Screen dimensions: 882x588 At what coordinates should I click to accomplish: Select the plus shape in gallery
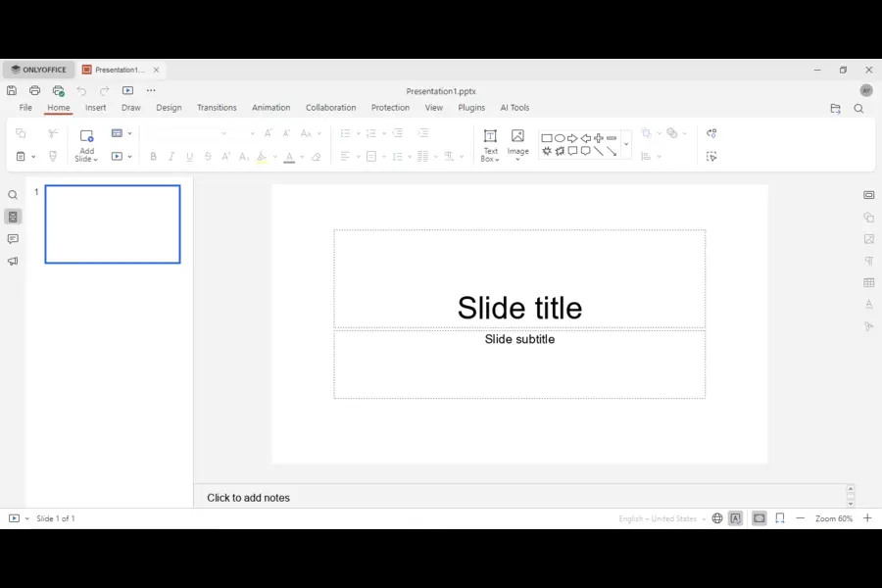599,138
